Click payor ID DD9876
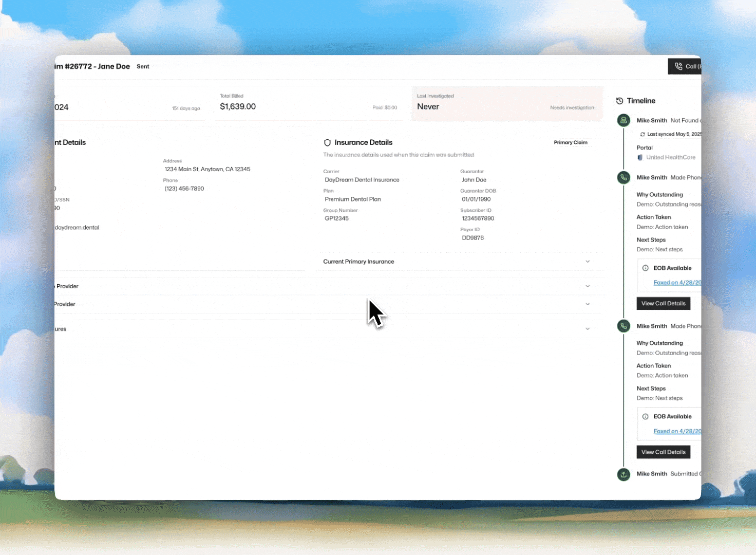This screenshot has height=555, width=756. click(473, 238)
